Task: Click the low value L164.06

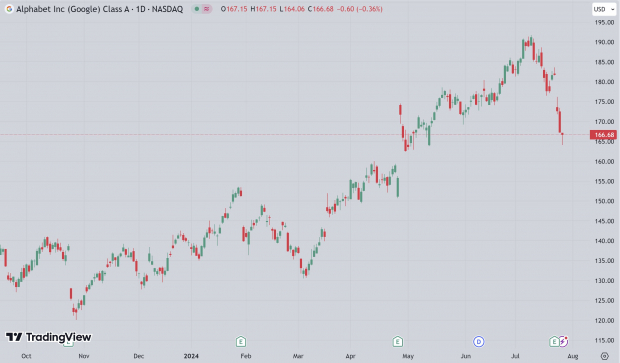Action: (x=292, y=9)
